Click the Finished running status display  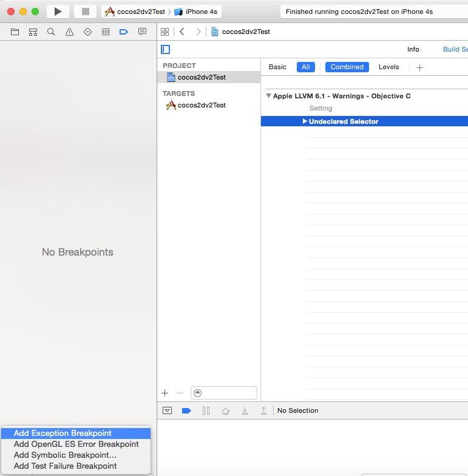point(374,12)
